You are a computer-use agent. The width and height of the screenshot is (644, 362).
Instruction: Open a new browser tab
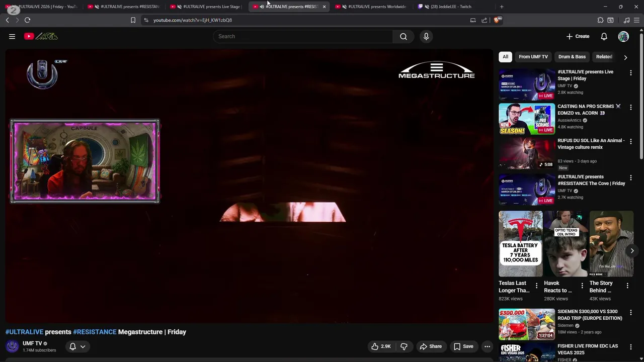(x=502, y=7)
